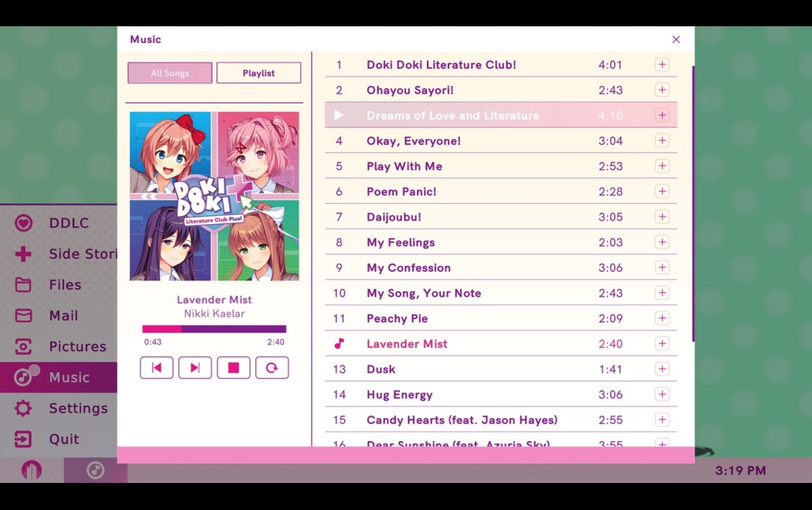This screenshot has height=510, width=812.
Task: Open Mail from the side menu
Action: click(59, 315)
